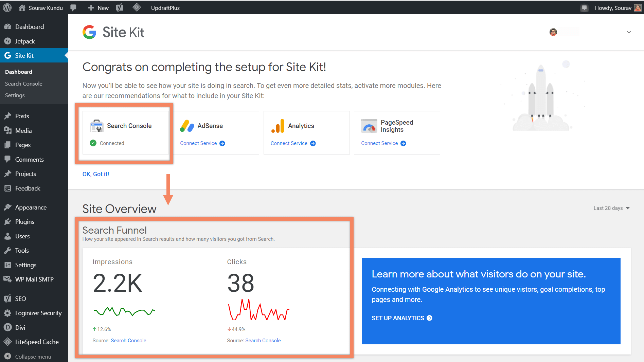The image size is (644, 362).
Task: Click UpdraftPlus in admin bar
Action: pos(165,8)
